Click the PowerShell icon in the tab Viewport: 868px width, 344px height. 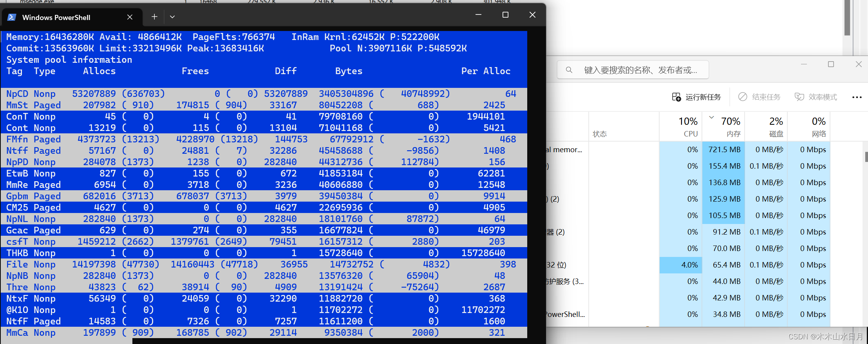pyautogui.click(x=12, y=17)
